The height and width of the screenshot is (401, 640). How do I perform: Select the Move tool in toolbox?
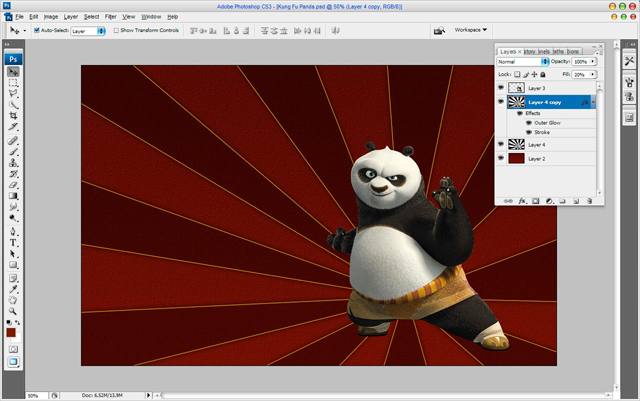[x=13, y=72]
